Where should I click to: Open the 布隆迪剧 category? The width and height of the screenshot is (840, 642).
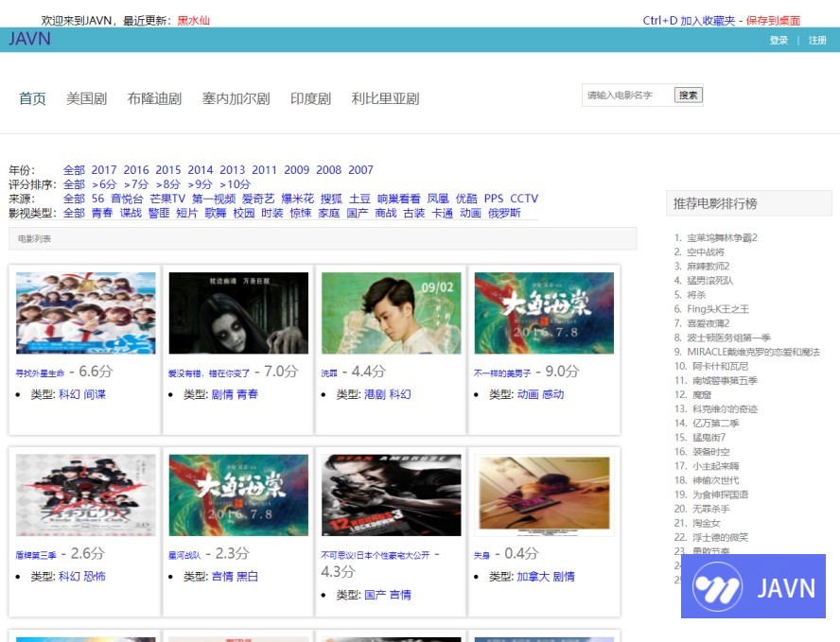click(x=154, y=98)
